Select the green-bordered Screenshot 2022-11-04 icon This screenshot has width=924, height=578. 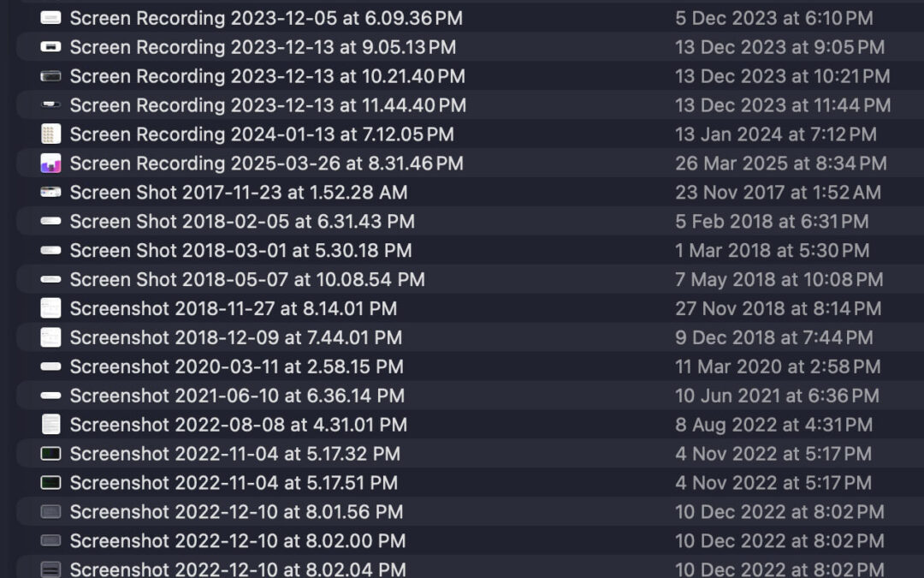[51, 453]
